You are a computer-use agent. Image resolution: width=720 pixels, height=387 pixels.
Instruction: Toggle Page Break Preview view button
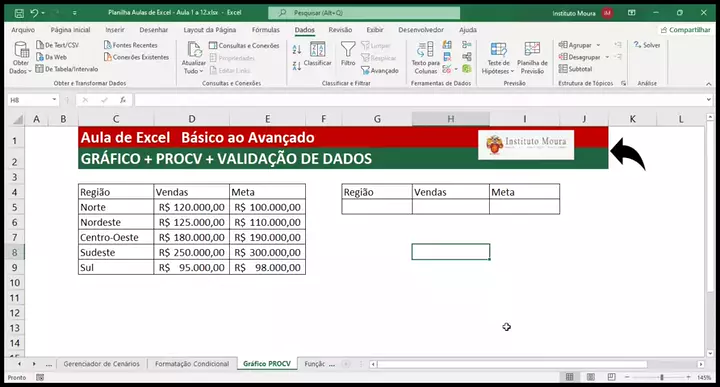point(611,377)
